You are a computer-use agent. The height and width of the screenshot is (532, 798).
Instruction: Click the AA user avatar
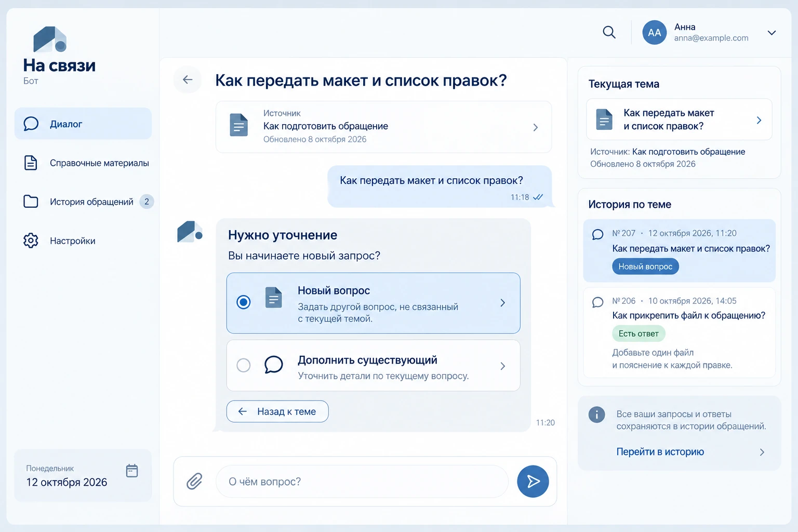pyautogui.click(x=654, y=33)
